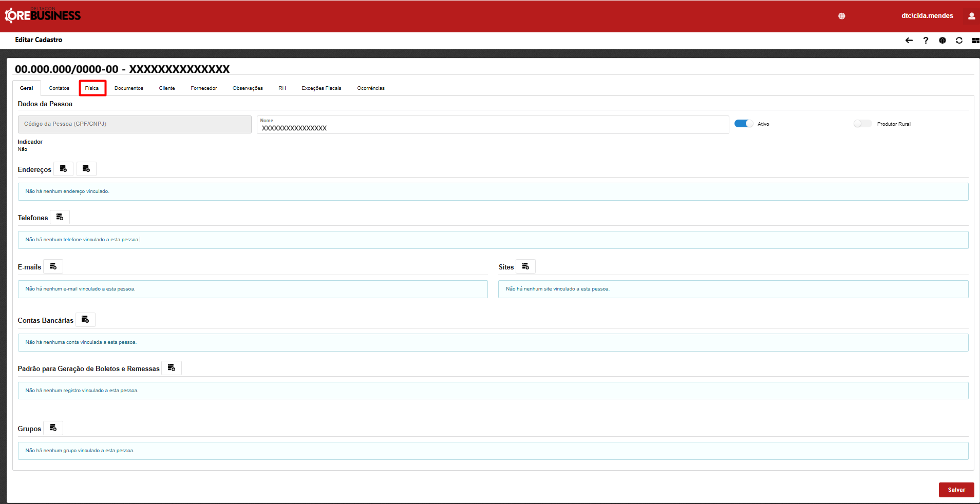Add a bank account via Contas Bancárias icon
The height and width of the screenshot is (504, 980).
85,320
